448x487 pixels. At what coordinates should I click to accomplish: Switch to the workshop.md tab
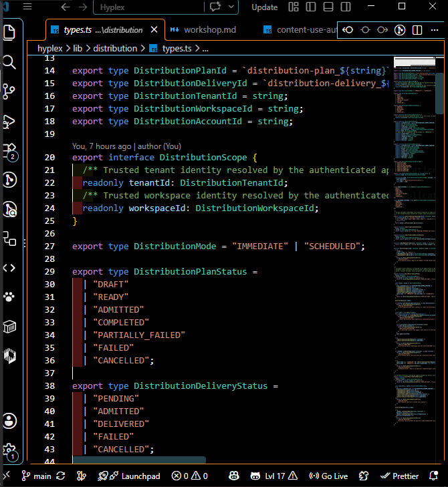(x=203, y=30)
